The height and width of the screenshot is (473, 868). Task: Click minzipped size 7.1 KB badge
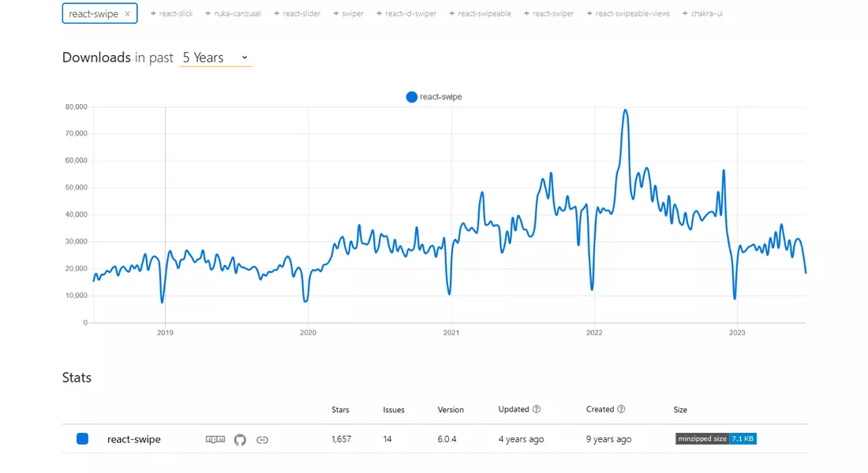(x=716, y=438)
